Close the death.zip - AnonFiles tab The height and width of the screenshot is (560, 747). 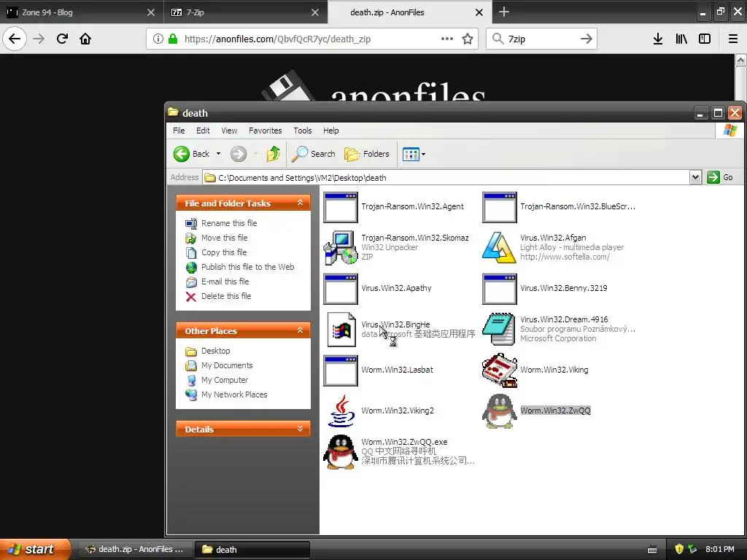tap(479, 12)
